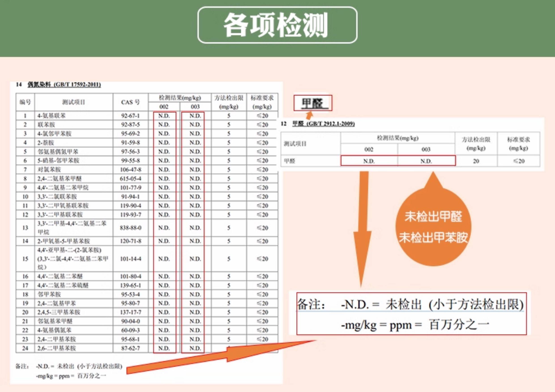
Task: Click the 邻甲苯胺 entry in row 18
Action: coord(49,294)
